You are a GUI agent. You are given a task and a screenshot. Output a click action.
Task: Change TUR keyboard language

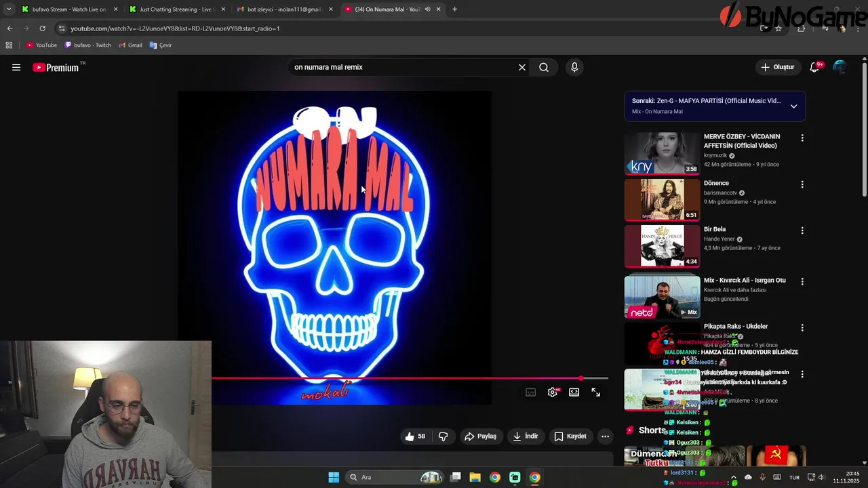pyautogui.click(x=794, y=477)
